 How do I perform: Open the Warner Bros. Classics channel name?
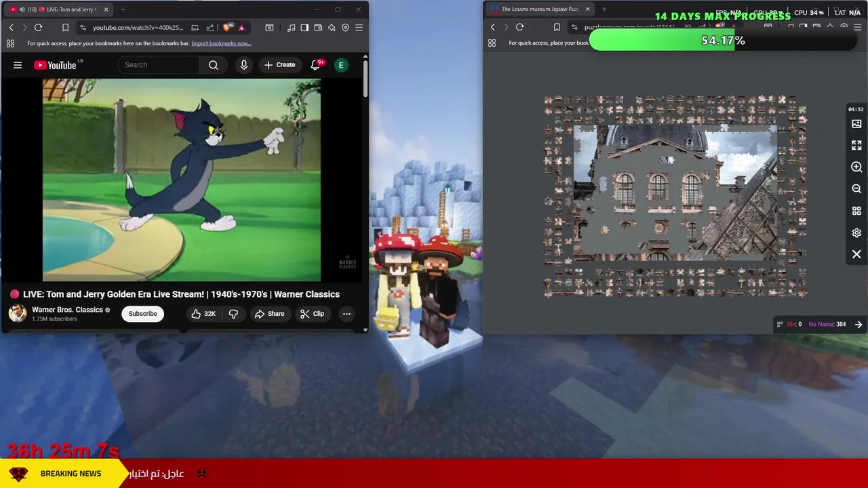coord(67,310)
